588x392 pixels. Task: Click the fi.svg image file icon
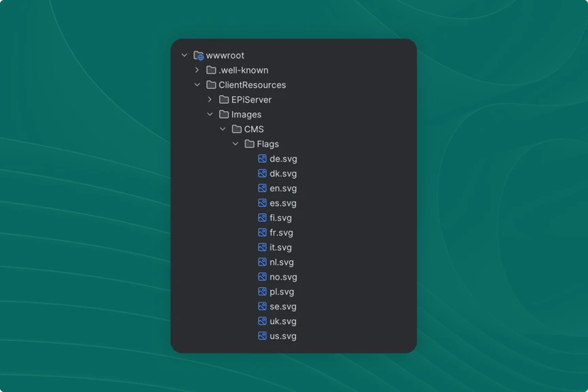click(262, 218)
